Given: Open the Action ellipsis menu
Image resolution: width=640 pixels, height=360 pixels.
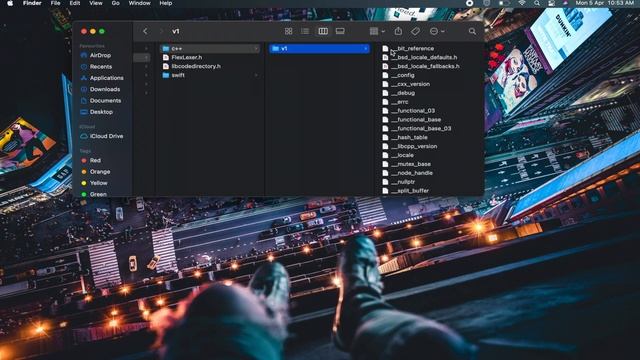Looking at the screenshot, I should coord(437,31).
